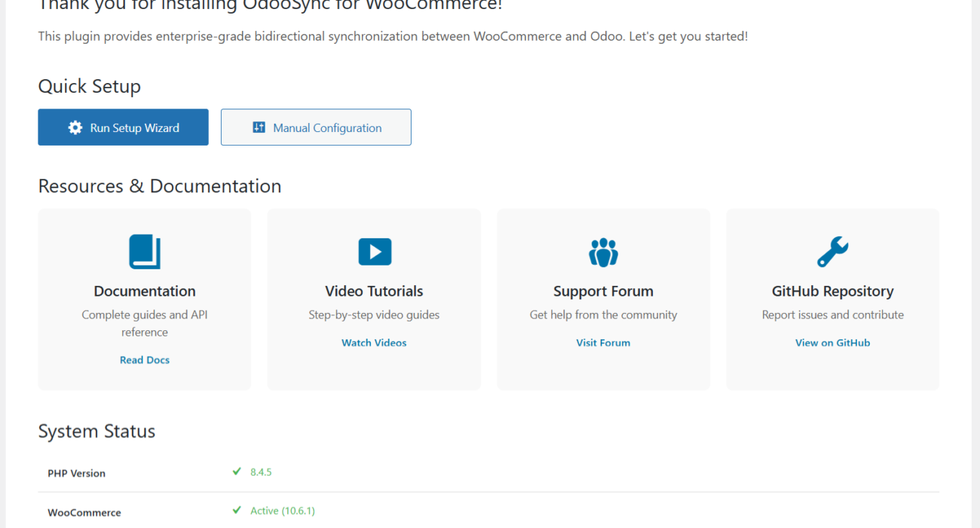980x528 pixels.
Task: Click the sliders icon in Manual Configuration
Action: 259,127
